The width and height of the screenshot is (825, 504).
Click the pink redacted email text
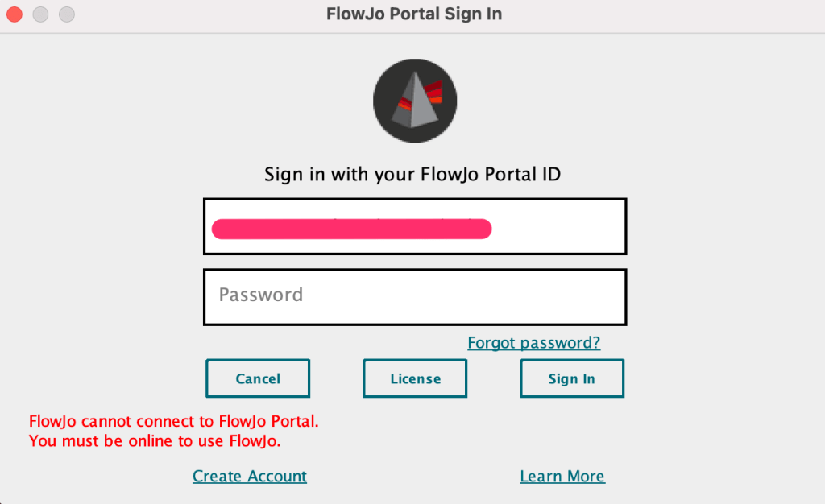(x=351, y=229)
